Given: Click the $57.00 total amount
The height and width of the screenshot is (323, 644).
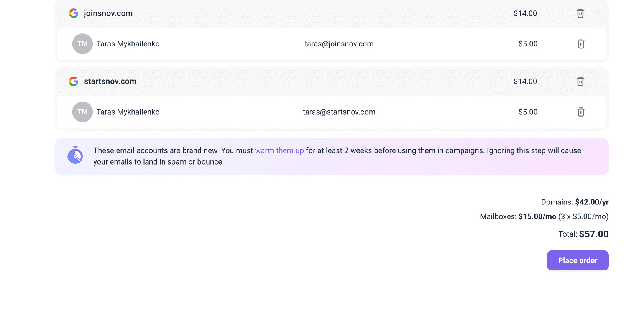Looking at the screenshot, I should [x=593, y=234].
